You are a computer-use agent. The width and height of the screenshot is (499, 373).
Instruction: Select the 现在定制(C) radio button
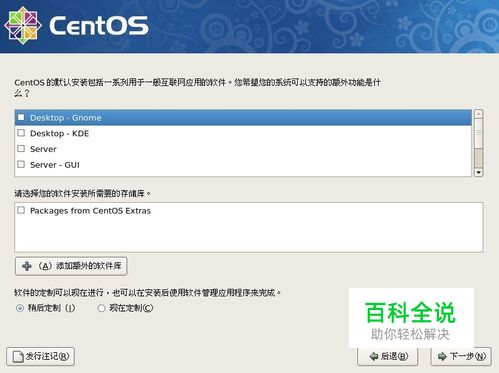coord(101,308)
